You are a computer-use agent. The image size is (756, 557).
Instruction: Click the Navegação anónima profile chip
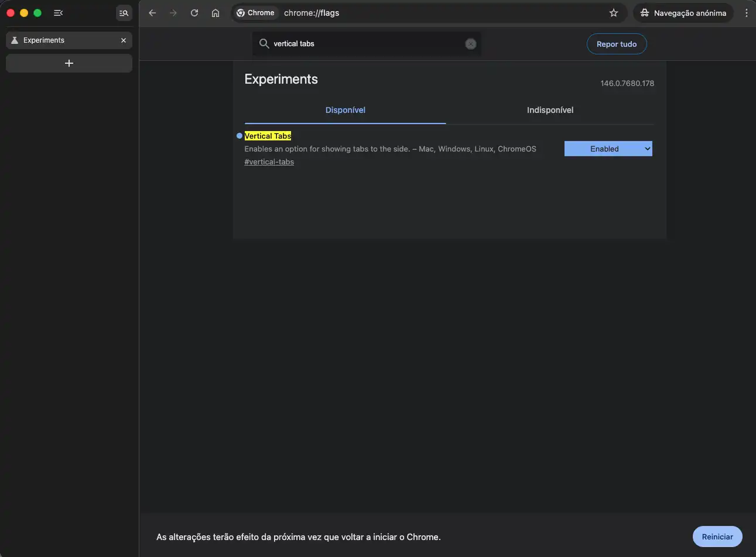click(683, 13)
